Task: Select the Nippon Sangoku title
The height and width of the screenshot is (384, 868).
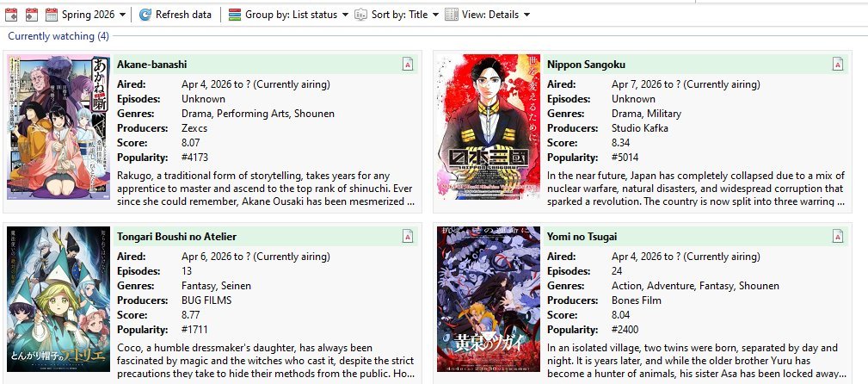Action: [x=586, y=65]
